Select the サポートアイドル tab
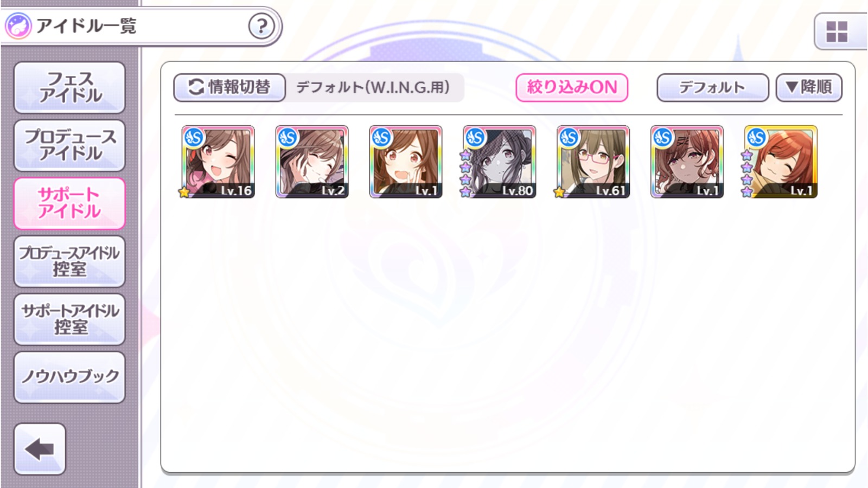Image resolution: width=868 pixels, height=488 pixels. pos(69,203)
